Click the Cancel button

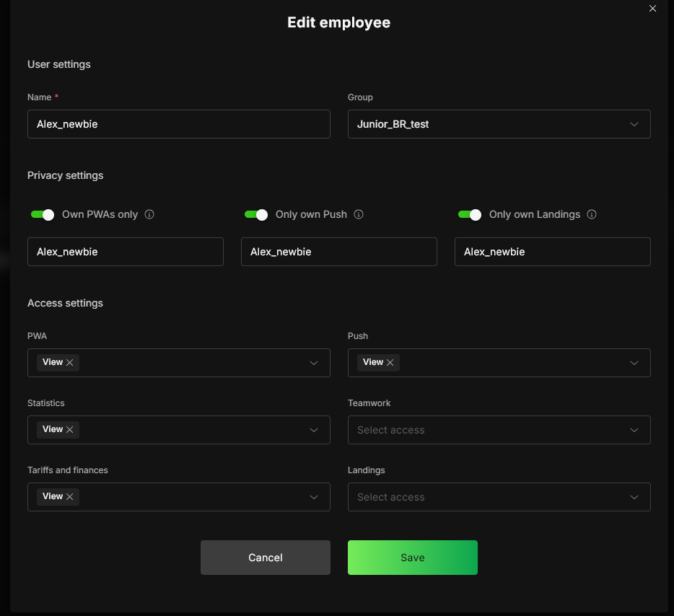tap(266, 558)
